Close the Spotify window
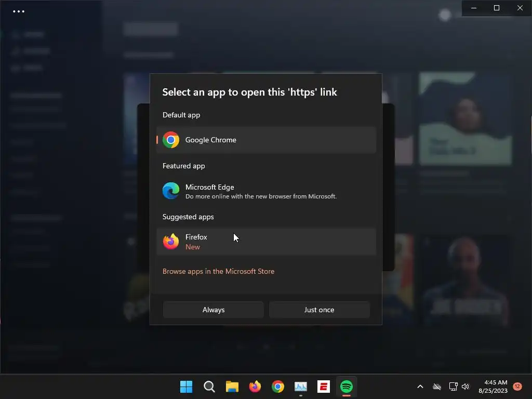Screen dimensions: 532x399 click(520, 8)
